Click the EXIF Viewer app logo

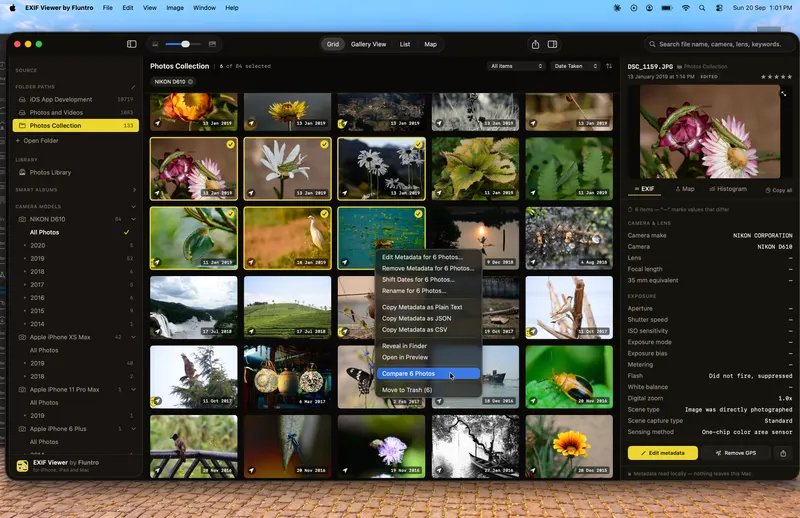click(x=22, y=466)
